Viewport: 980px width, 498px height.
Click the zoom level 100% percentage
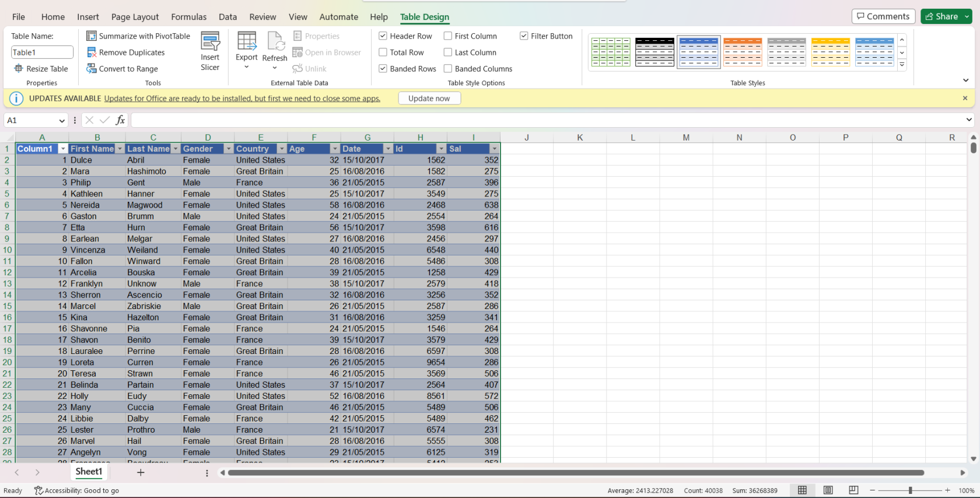pos(967,490)
